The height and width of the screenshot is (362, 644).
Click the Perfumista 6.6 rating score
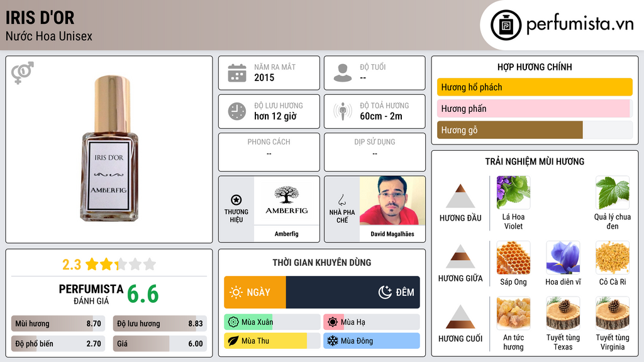click(x=143, y=294)
